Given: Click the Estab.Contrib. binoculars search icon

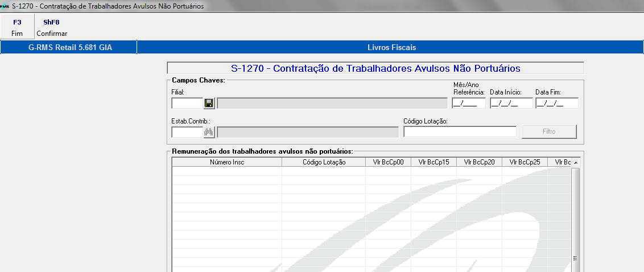Looking at the screenshot, I should coord(209,132).
